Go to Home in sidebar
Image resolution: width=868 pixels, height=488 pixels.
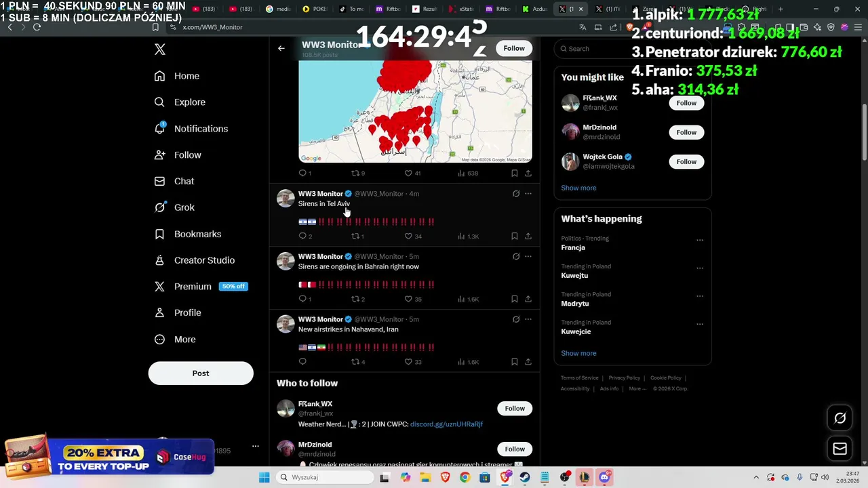[177, 76]
